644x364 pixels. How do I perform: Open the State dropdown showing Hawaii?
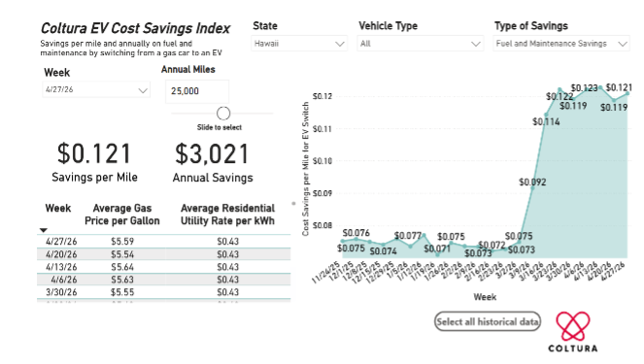(x=299, y=44)
